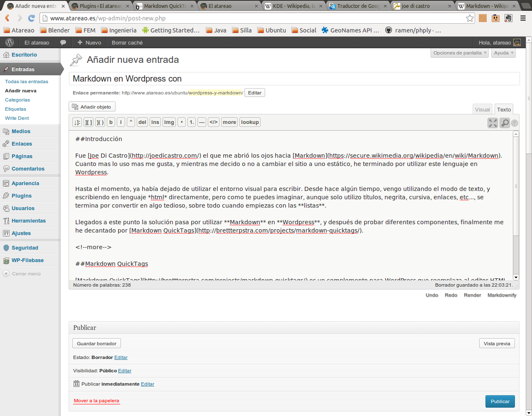Click the post title input field
The image size is (532, 416).
(x=294, y=79)
